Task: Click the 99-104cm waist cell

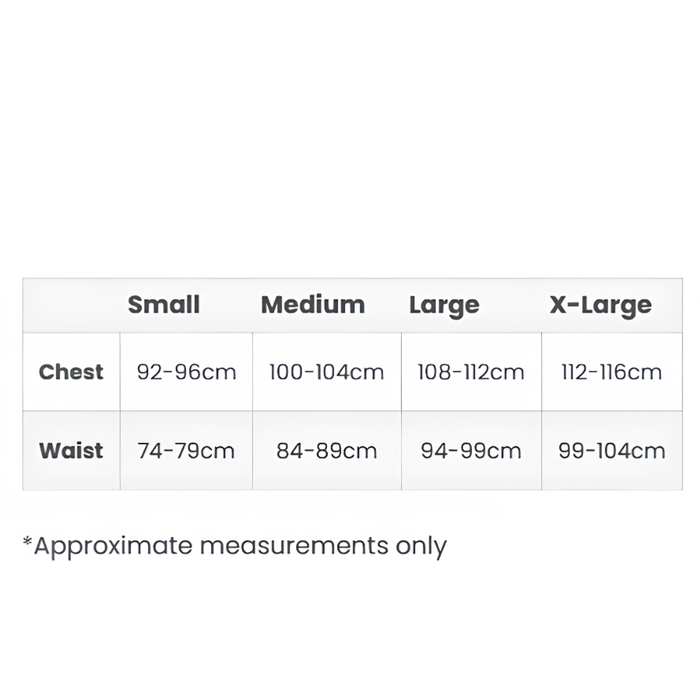Action: [612, 450]
